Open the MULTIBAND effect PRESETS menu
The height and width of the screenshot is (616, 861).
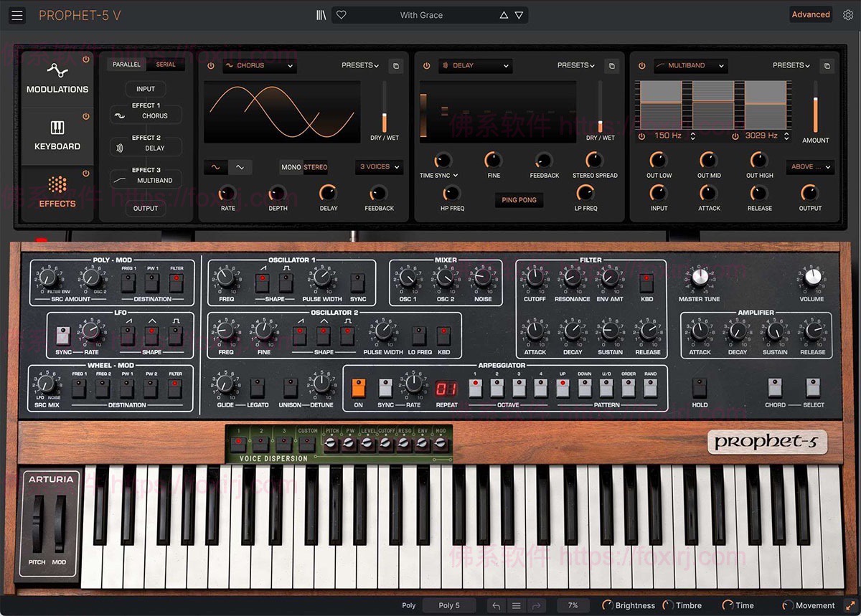click(790, 65)
